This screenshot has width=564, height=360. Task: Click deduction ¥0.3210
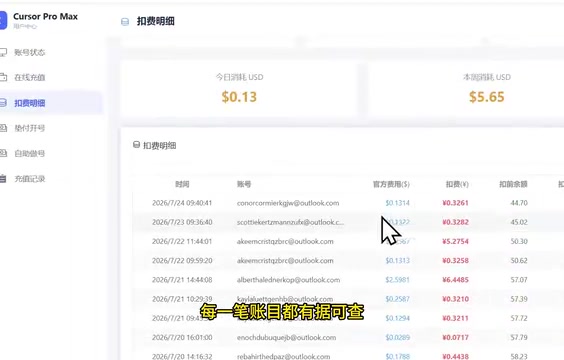click(455, 299)
